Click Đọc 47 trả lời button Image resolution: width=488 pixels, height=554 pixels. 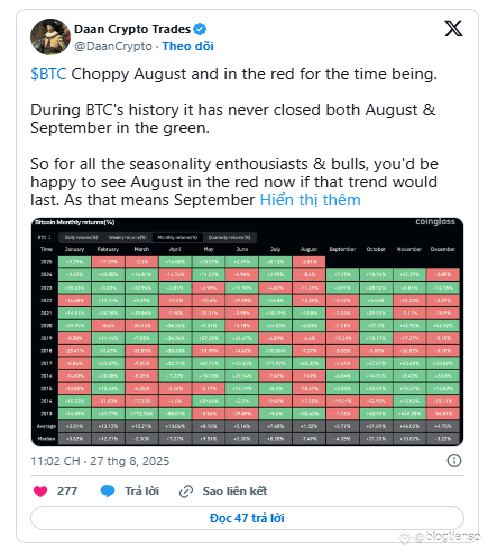[x=247, y=518]
